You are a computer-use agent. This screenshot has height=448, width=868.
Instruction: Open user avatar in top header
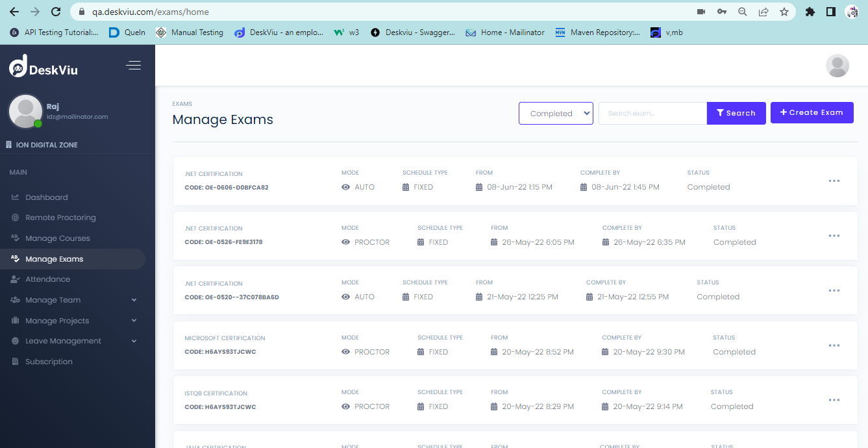tap(837, 66)
